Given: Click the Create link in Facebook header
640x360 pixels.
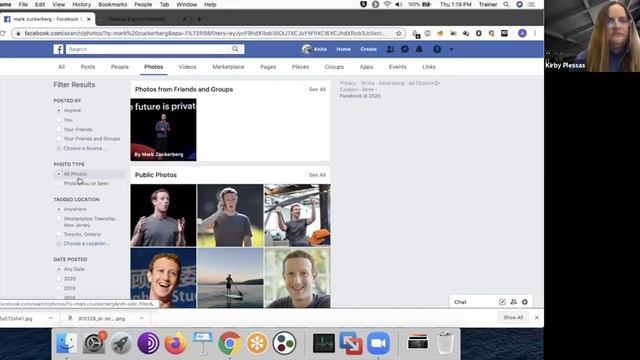Looking at the screenshot, I should pos(368,49).
